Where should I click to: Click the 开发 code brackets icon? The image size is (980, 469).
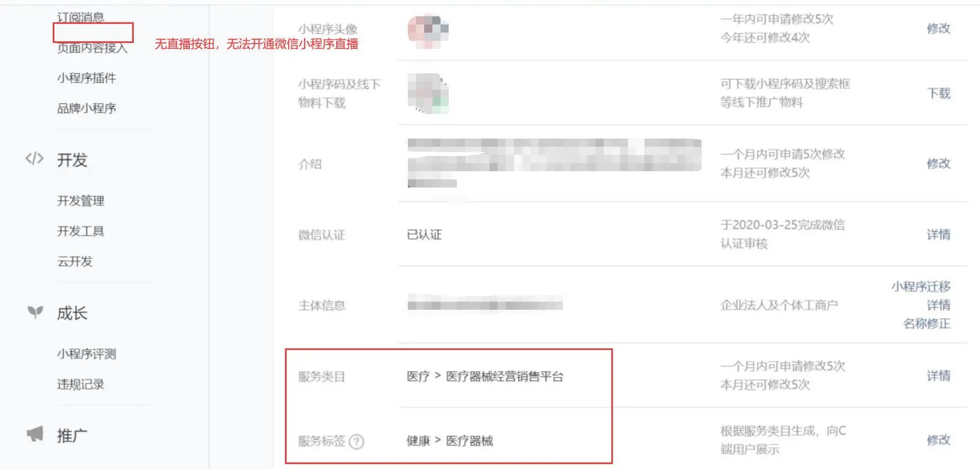[34, 159]
